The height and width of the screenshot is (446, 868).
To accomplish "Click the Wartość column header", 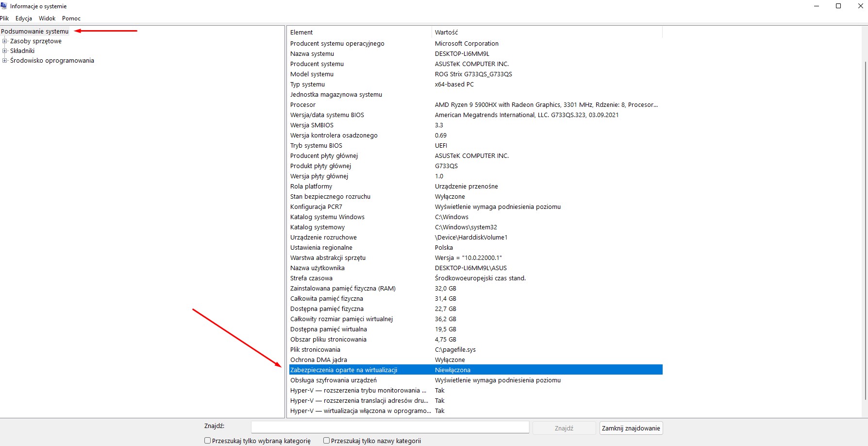I will click(546, 33).
